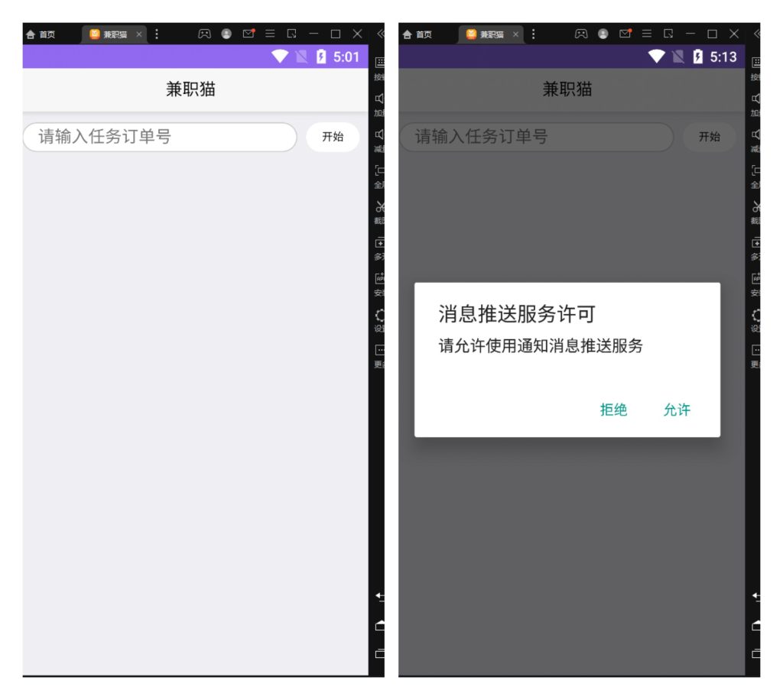Image resolution: width=783 pixels, height=700 pixels.
Task: Click Android back arrow in 5:13 window sidebar
Action: tap(756, 596)
